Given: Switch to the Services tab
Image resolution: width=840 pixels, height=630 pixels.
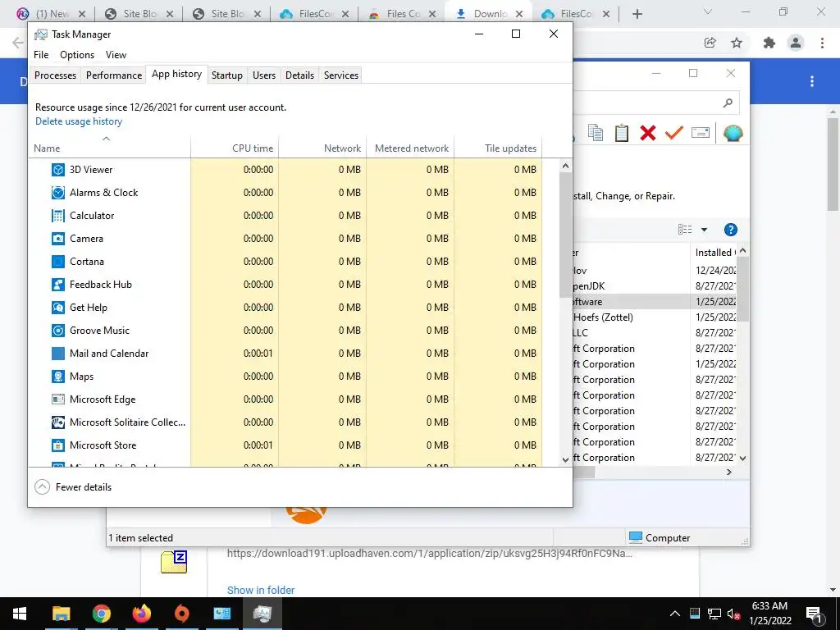Looking at the screenshot, I should [x=340, y=75].
